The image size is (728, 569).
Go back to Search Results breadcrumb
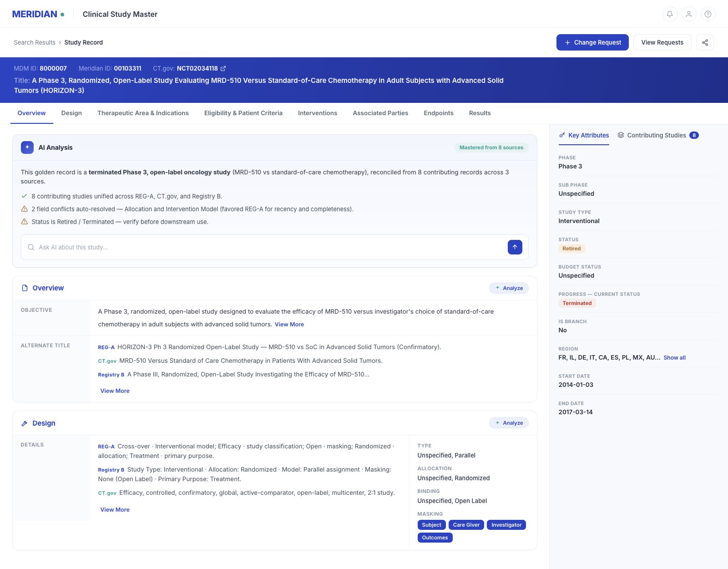tap(35, 42)
